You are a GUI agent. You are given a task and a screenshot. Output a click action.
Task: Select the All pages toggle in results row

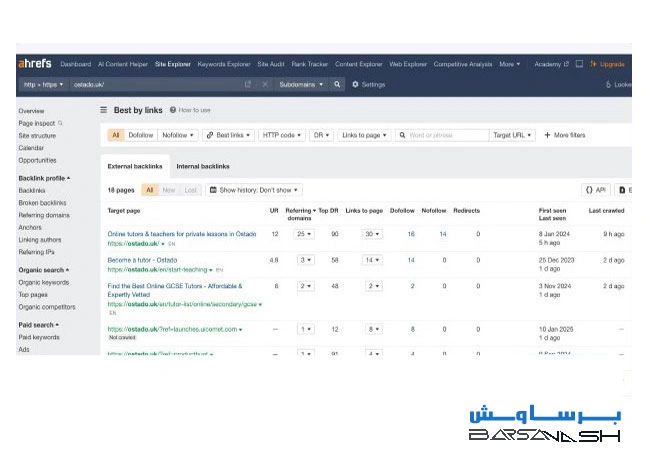149,189
